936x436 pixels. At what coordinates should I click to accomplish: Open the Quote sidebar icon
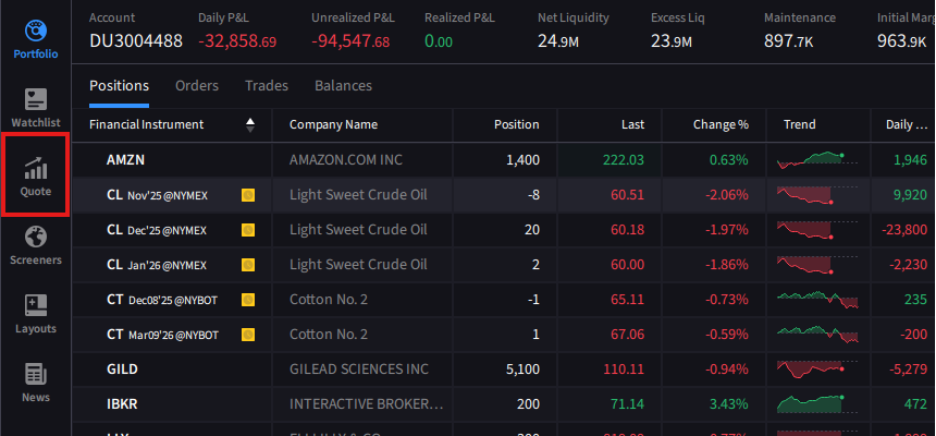coord(35,176)
